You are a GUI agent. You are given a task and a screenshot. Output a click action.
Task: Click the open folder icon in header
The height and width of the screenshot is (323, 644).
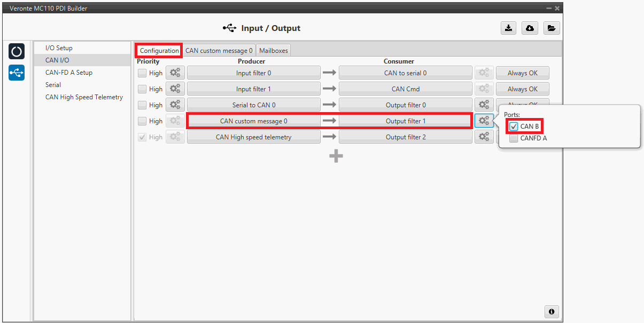[x=552, y=28]
